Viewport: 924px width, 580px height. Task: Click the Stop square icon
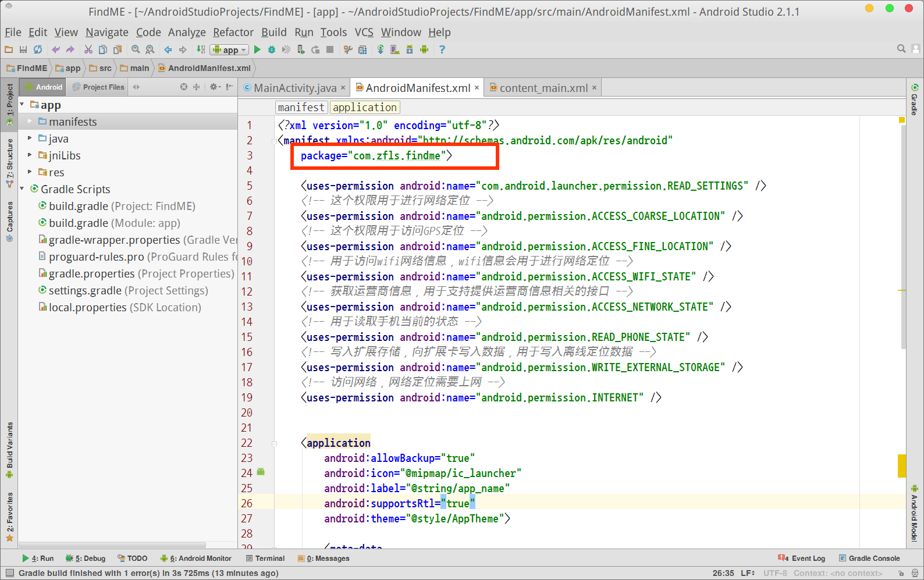[x=330, y=49]
